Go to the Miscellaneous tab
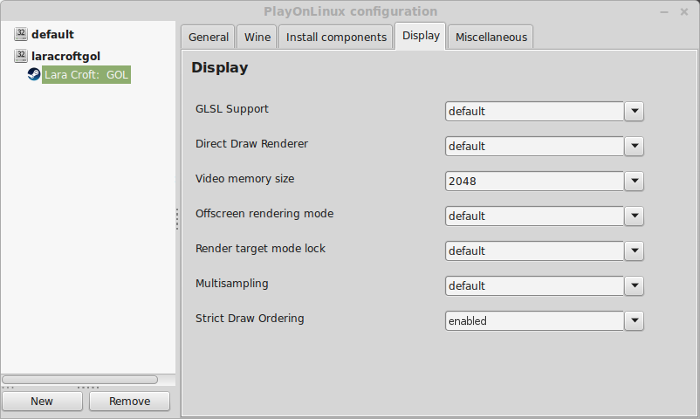 click(x=491, y=37)
